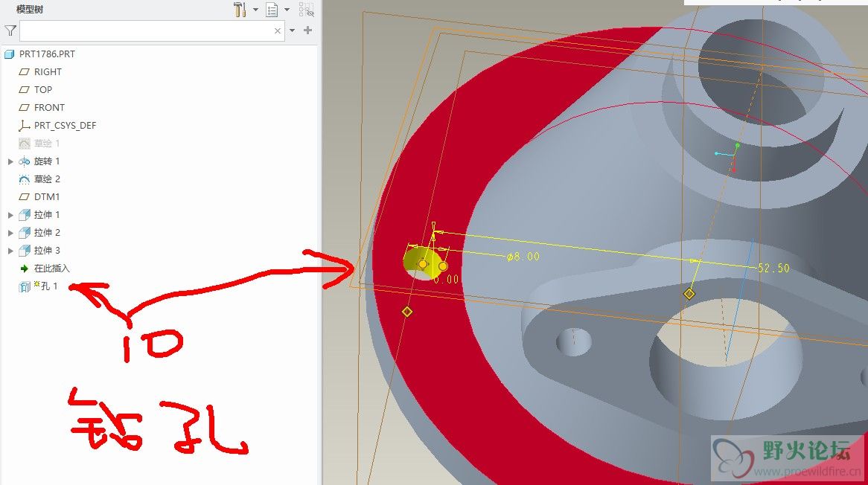Expand the Settings tool dropdown arrow
Screen dimensions: 868x485
tap(256, 10)
